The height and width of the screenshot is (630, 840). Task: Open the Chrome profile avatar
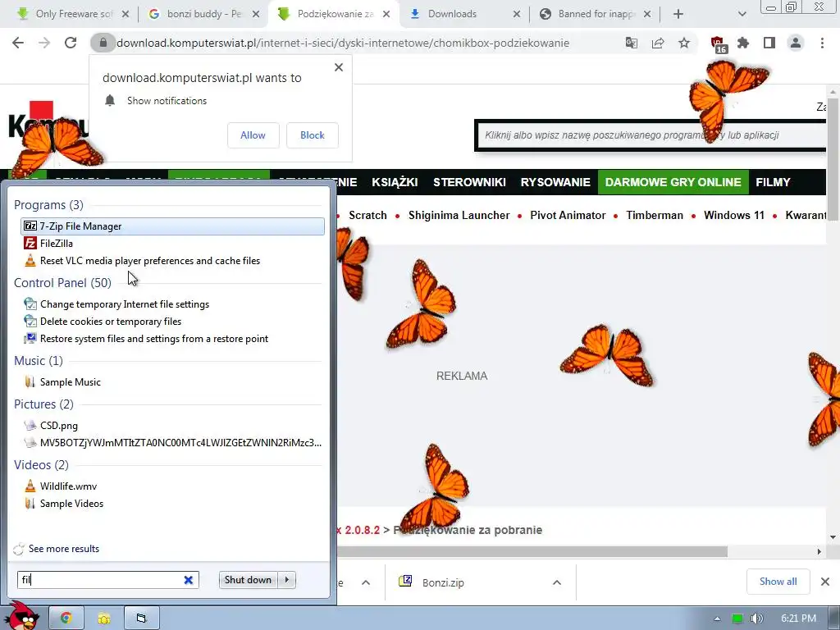(x=796, y=43)
